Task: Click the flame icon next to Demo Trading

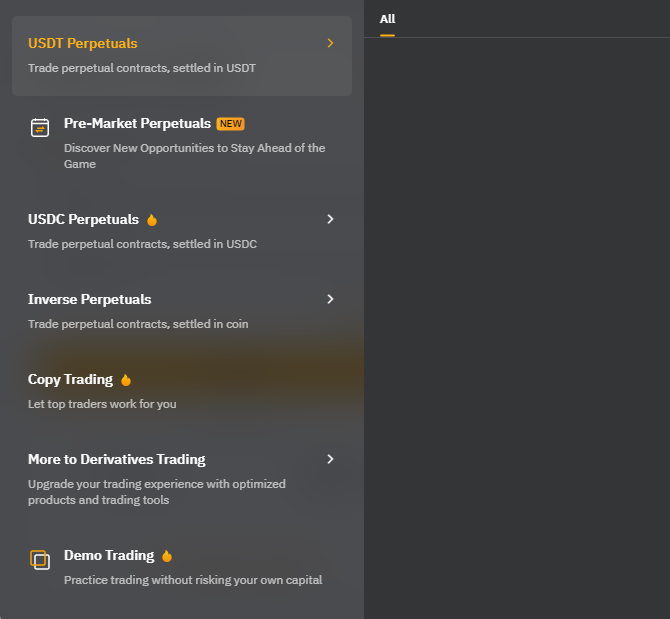Action: click(167, 556)
